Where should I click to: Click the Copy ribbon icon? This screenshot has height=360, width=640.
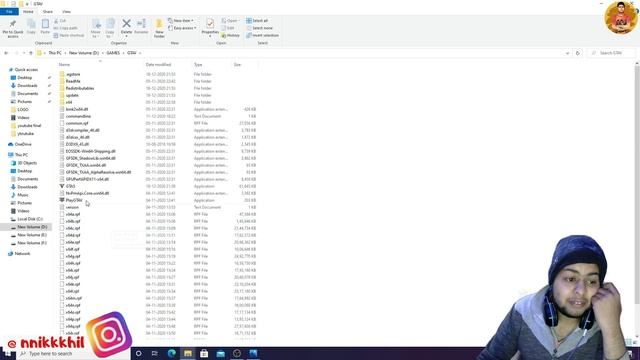31,27
